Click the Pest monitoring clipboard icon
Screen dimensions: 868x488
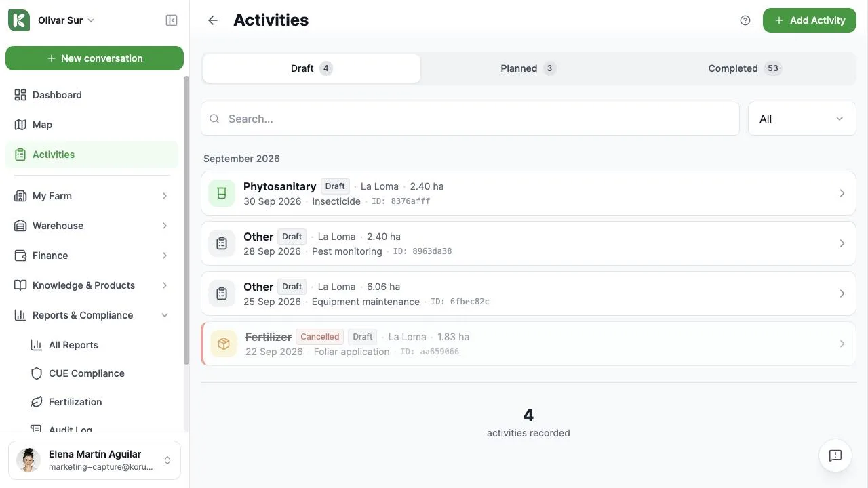pos(222,243)
